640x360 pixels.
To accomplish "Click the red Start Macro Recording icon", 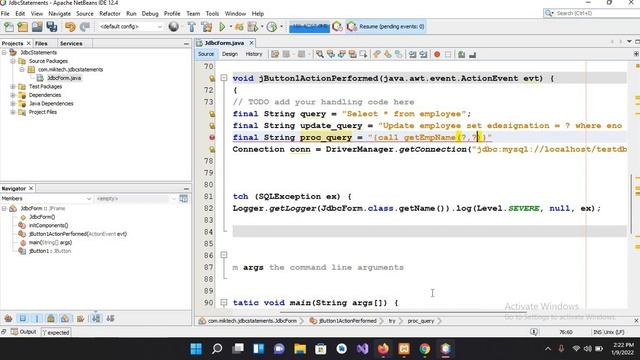I will point(437,54).
